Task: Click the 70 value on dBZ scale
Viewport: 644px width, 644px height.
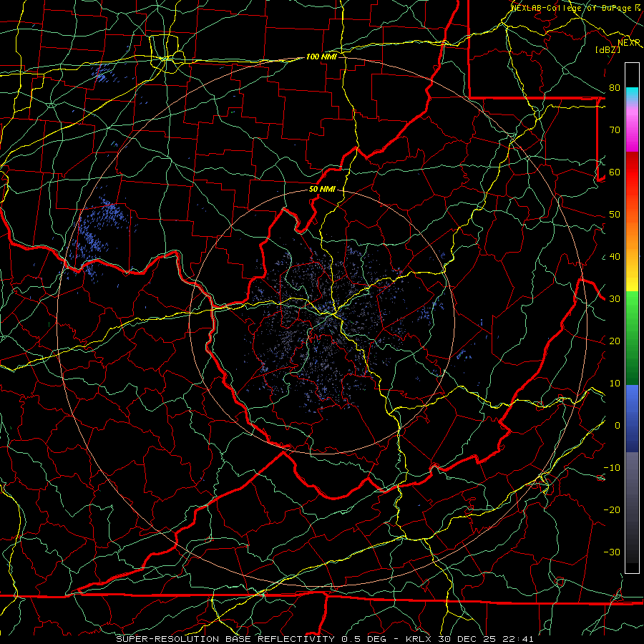Action: coord(615,130)
